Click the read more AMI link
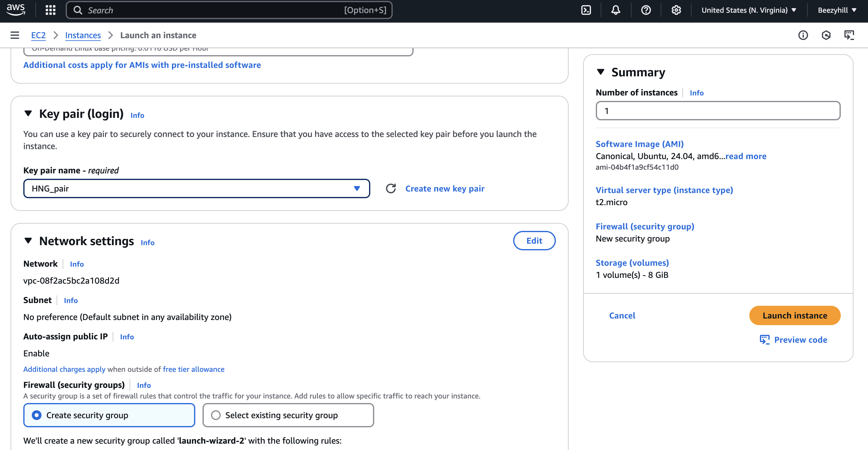 746,156
